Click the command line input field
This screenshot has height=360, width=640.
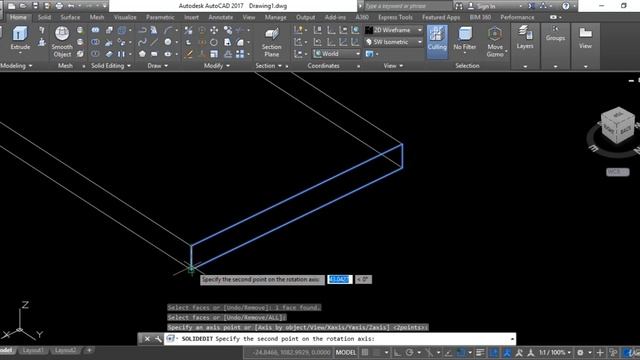pos(340,339)
